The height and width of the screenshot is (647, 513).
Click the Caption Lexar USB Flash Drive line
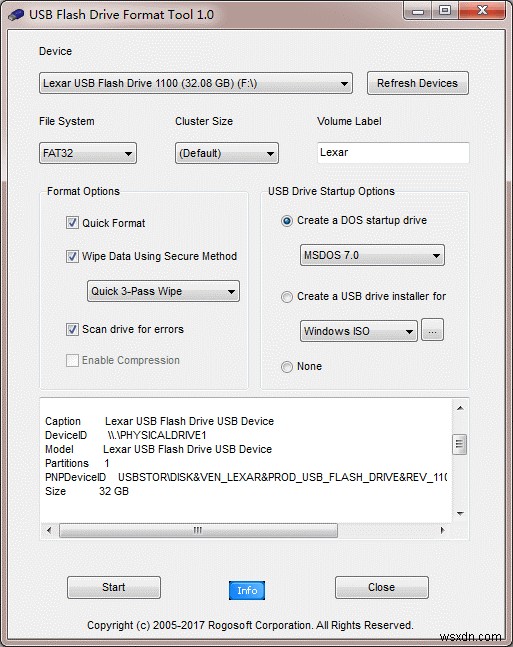(159, 421)
